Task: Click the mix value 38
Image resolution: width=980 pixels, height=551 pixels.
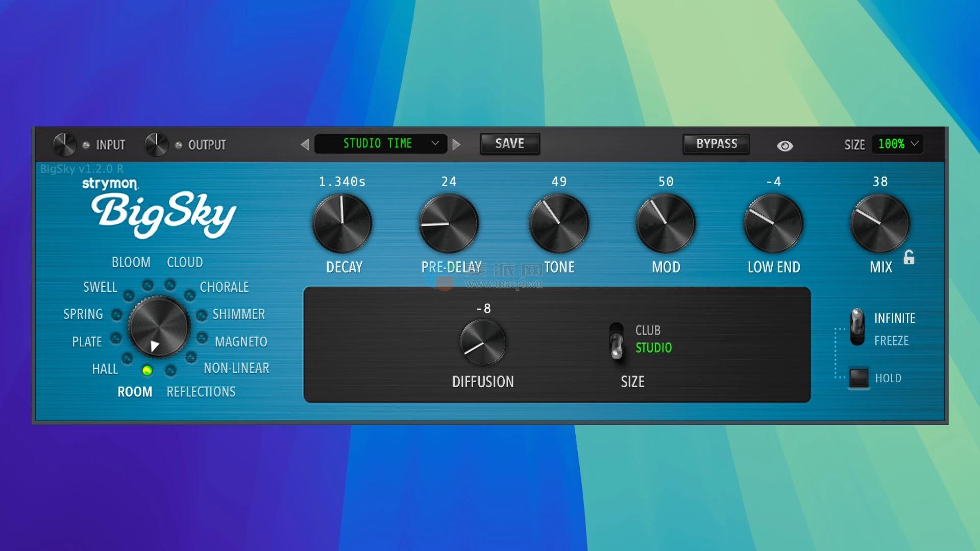Action: [x=880, y=182]
